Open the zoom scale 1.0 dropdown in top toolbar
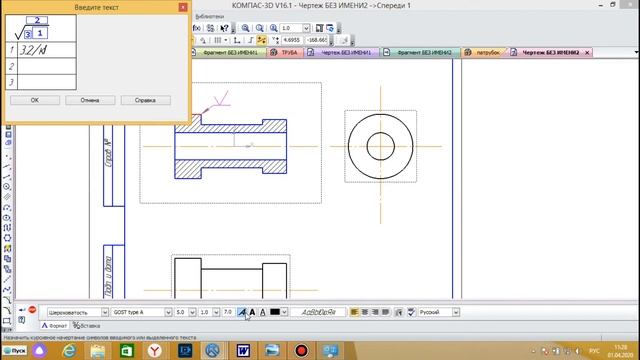 (x=306, y=28)
